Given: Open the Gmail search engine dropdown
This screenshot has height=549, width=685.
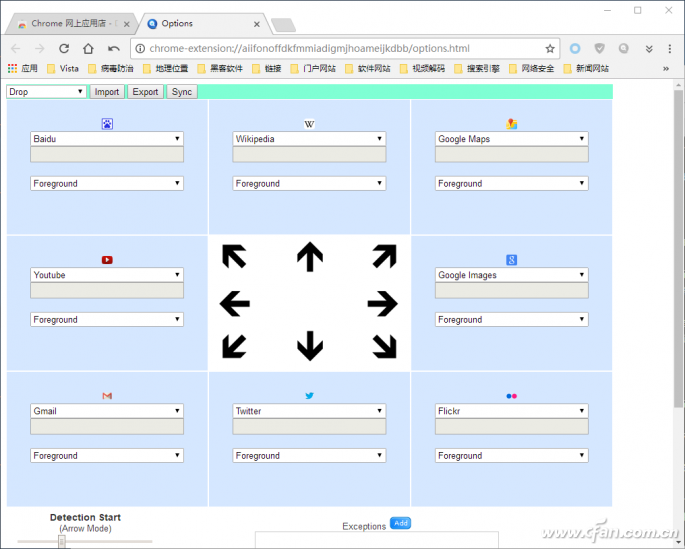Looking at the screenshot, I should (107, 411).
